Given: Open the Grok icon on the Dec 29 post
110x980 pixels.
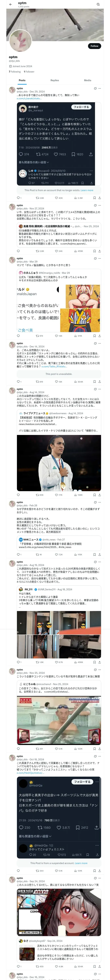Looking at the screenshot, I should tap(95, 88).
